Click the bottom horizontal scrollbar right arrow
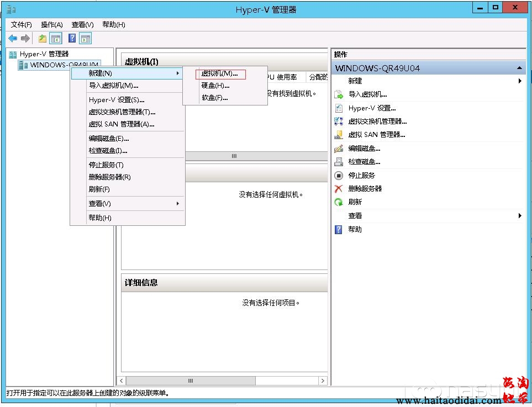The width and height of the screenshot is (532, 407). pyautogui.click(x=323, y=381)
